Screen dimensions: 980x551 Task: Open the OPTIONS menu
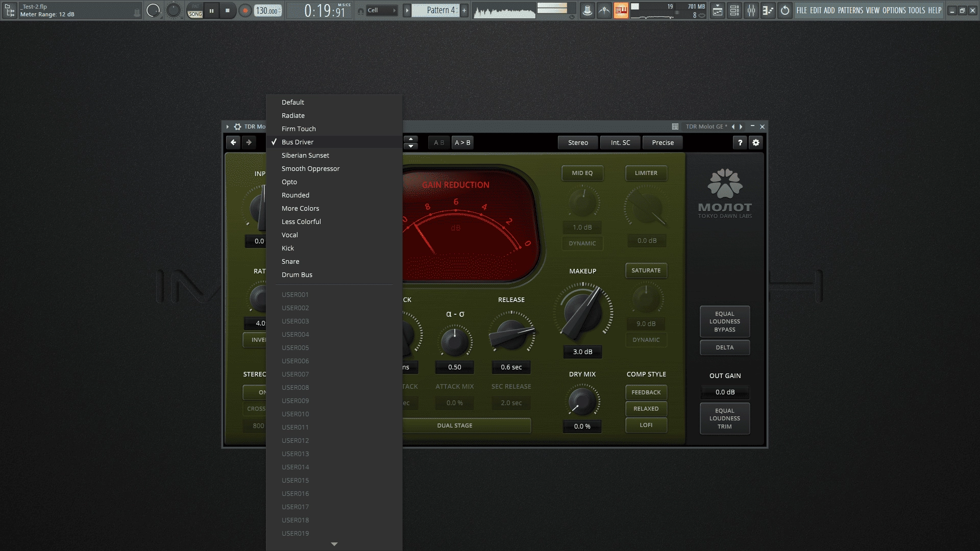[x=894, y=10]
